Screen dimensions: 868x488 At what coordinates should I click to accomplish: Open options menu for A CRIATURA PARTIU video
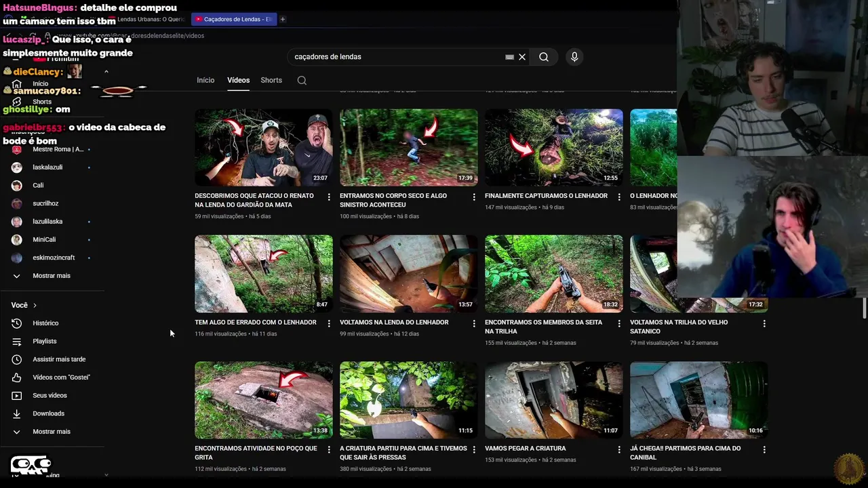click(x=474, y=449)
